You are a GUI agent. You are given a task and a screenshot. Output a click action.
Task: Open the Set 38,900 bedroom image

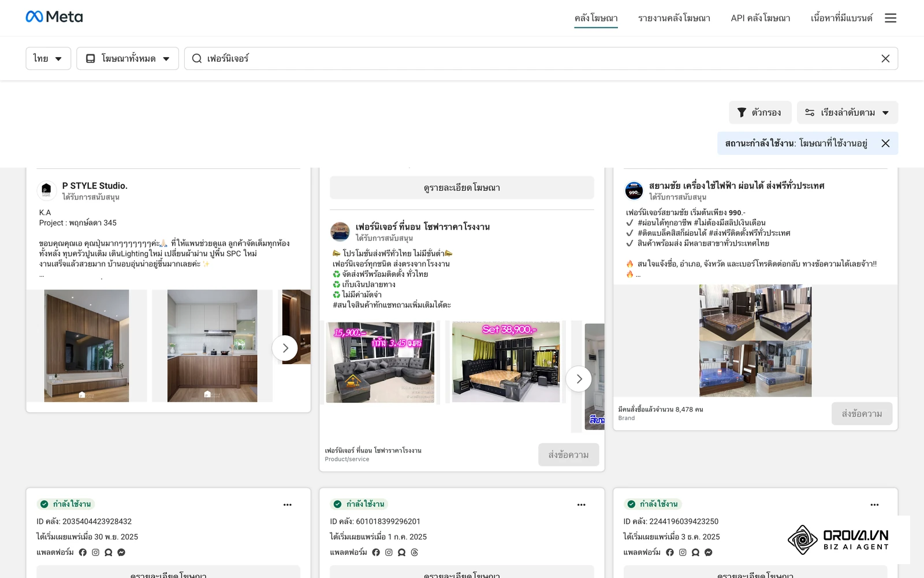(506, 362)
